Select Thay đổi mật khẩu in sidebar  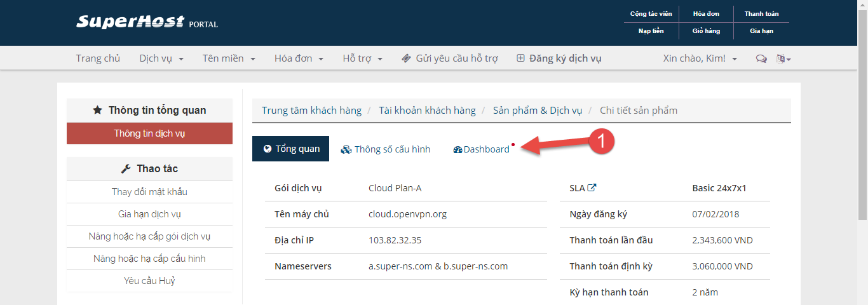point(149,192)
